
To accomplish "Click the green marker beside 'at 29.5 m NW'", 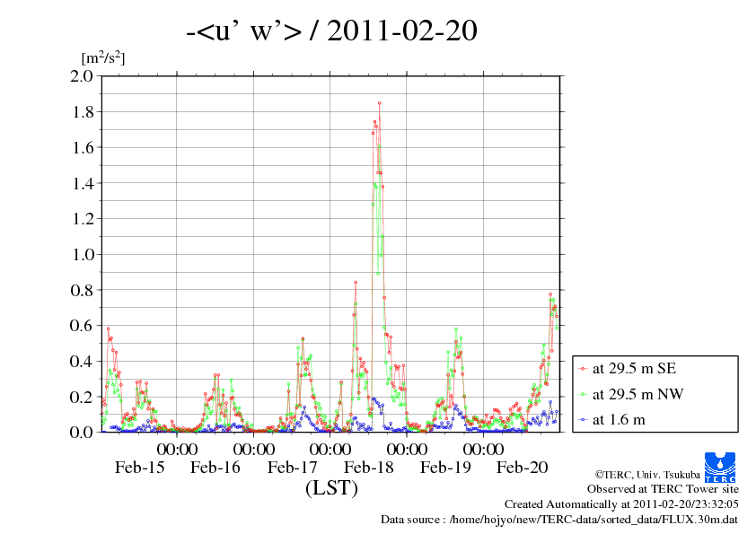I will click(584, 395).
